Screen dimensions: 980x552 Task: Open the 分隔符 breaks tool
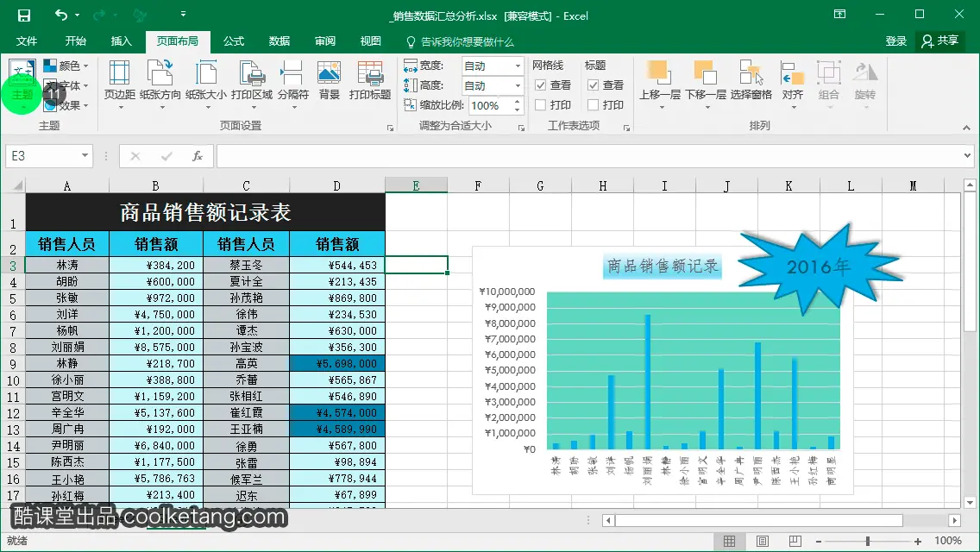[x=293, y=84]
